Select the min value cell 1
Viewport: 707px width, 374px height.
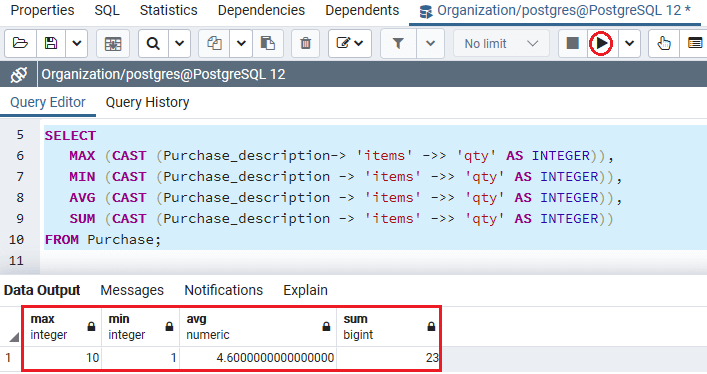pyautogui.click(x=141, y=358)
